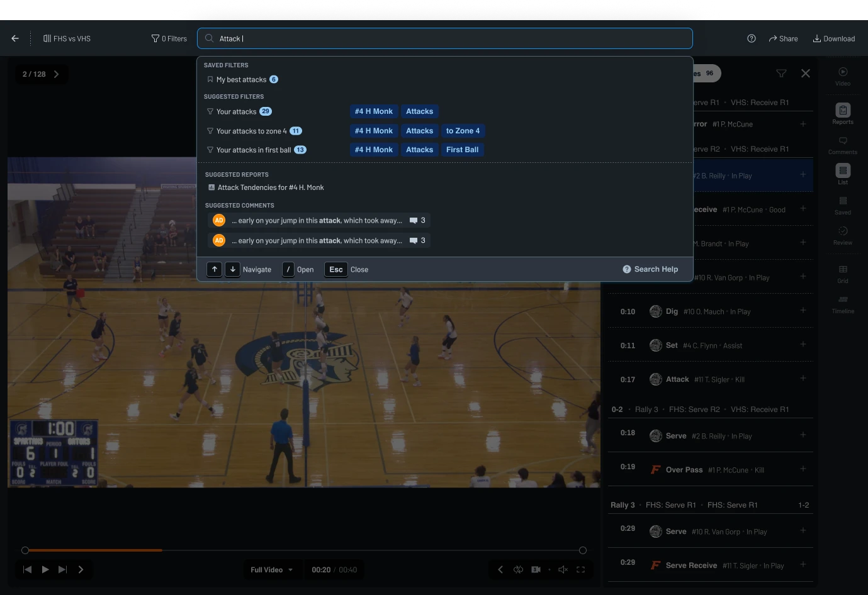Open Attack Tendencies for #4 H. Monk report
The width and height of the screenshot is (868, 595).
tap(266, 187)
